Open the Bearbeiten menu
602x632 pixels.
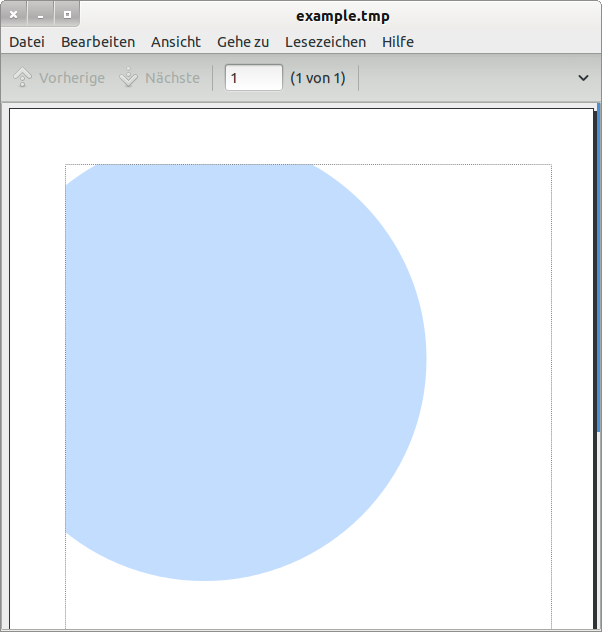[98, 42]
